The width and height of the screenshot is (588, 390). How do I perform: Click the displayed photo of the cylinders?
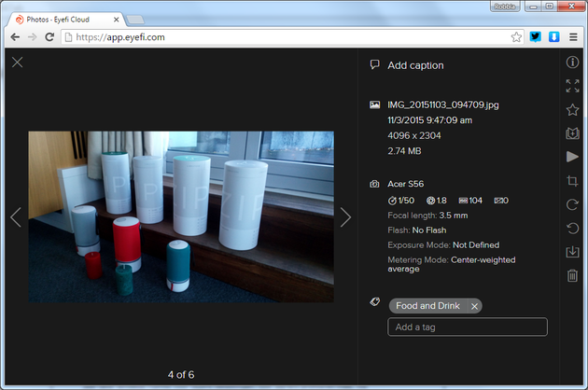coord(180,216)
